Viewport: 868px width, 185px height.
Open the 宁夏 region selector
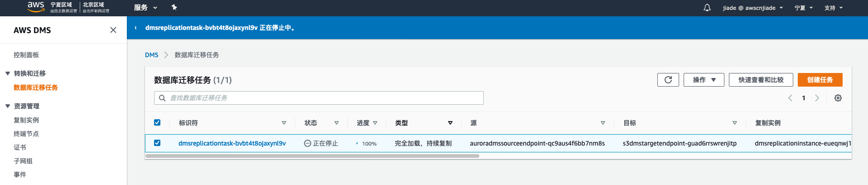click(804, 8)
